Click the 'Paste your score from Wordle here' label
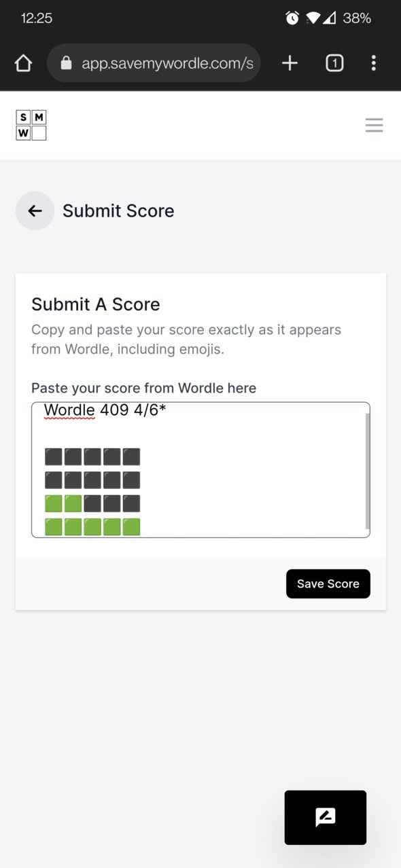Viewport: 401px width, 868px height. (144, 388)
